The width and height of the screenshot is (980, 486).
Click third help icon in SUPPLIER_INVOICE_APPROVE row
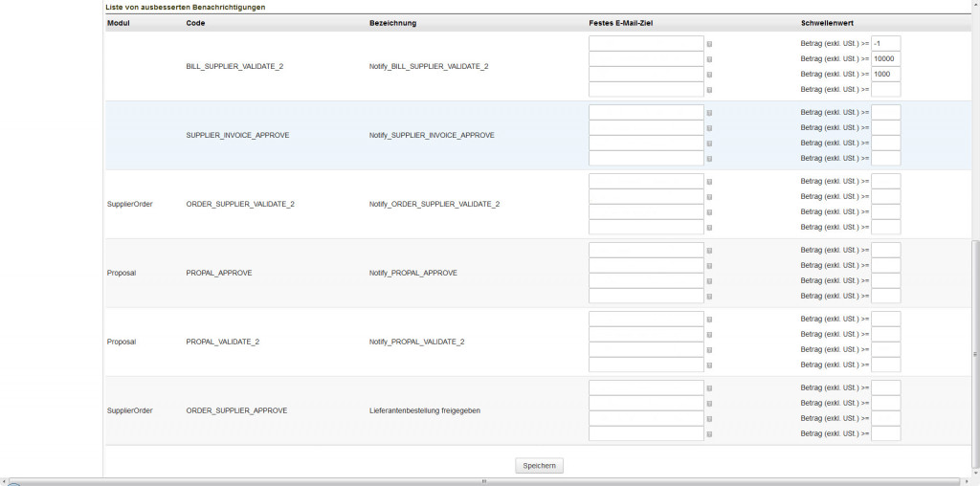709,144
